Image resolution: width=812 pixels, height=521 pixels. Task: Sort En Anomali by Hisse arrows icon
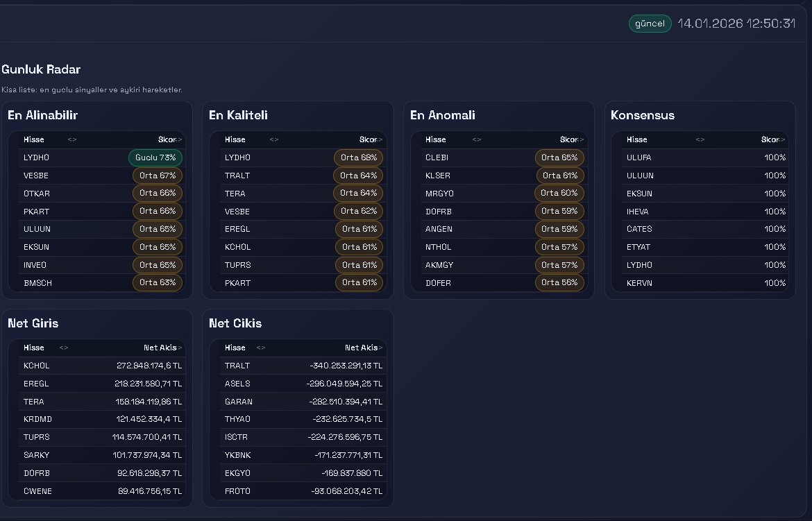477,140
